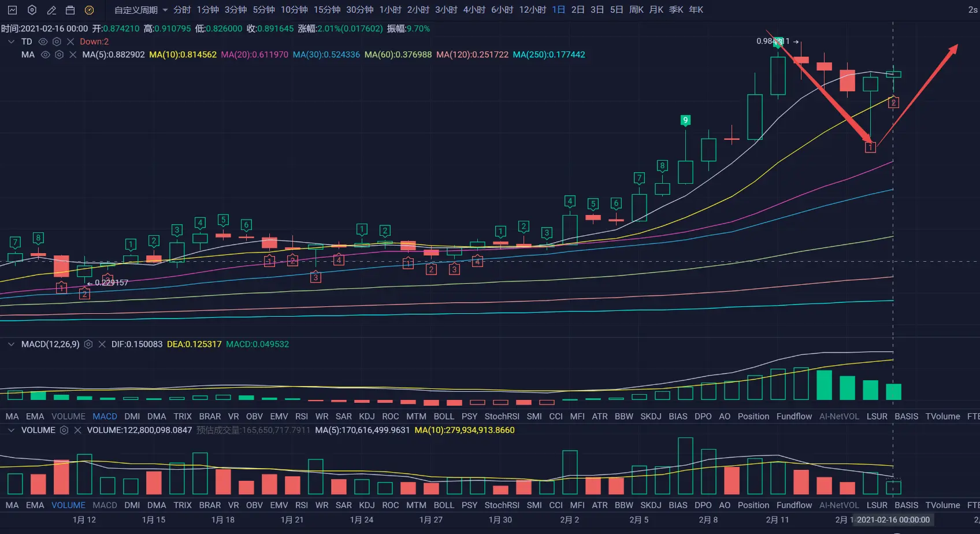Switch to the 2小时 timeframe

pos(418,10)
